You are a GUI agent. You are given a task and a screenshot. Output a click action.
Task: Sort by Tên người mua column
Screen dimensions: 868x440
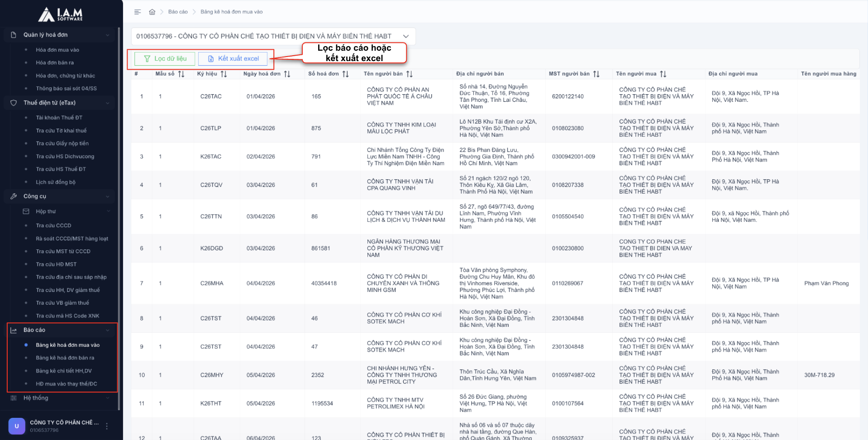(663, 74)
